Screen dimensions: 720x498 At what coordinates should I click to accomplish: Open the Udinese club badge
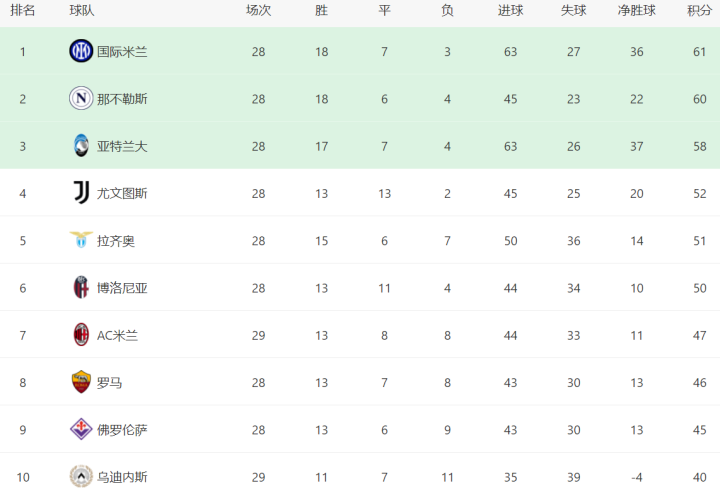click(x=81, y=476)
